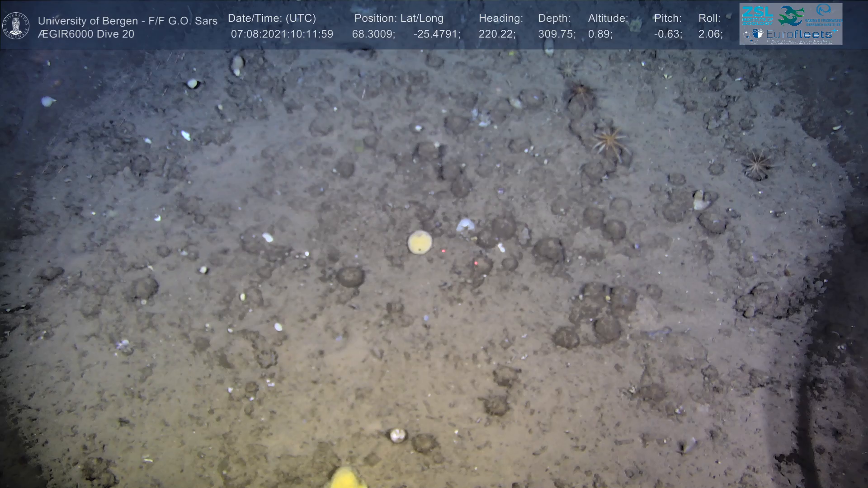The width and height of the screenshot is (868, 488).
Task: Click the latitude value 68.3009
Action: [x=373, y=34]
